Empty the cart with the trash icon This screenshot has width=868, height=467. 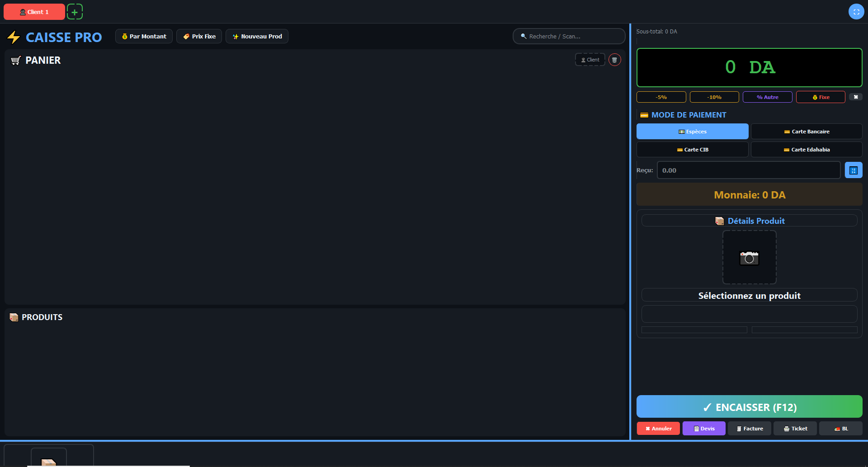click(614, 60)
